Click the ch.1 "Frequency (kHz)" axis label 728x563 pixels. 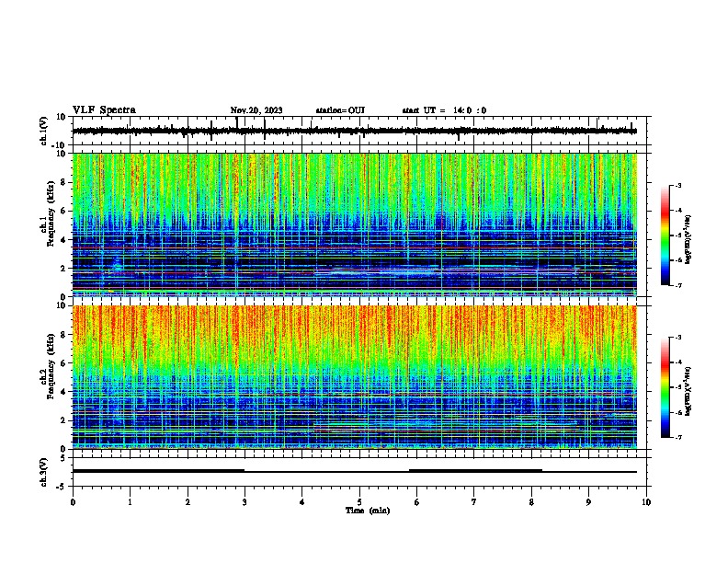pyautogui.click(x=51, y=213)
